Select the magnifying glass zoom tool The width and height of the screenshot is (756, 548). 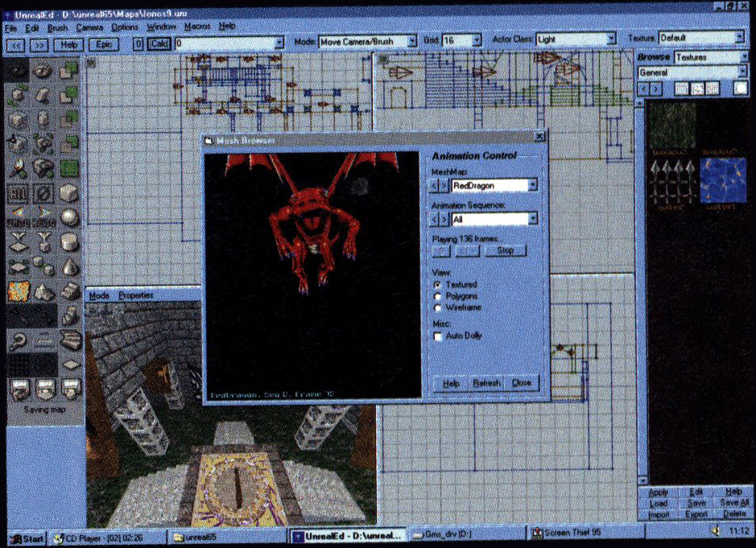pos(19,340)
